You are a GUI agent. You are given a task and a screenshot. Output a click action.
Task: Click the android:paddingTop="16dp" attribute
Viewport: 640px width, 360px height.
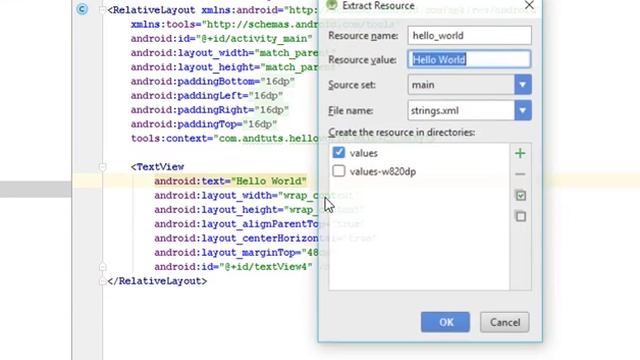tap(204, 124)
